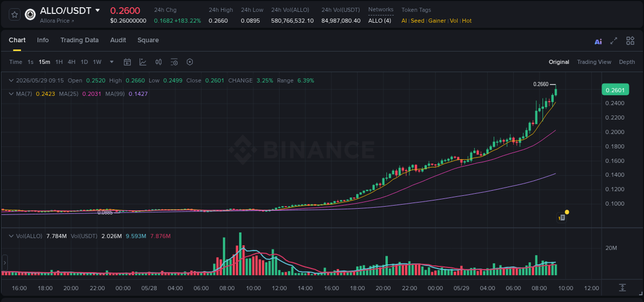Viewport: 644px width, 302px height.
Task: Select the Time line-chart interval
Action: point(16,62)
